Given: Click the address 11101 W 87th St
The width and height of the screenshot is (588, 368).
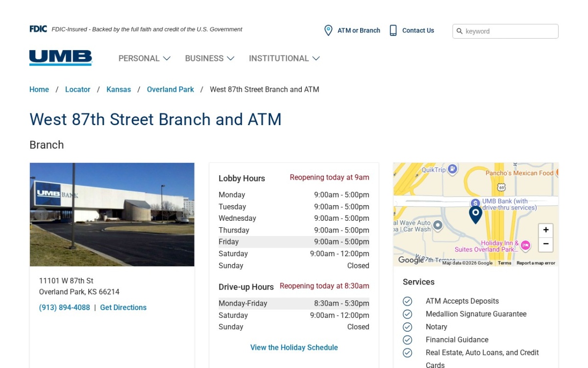Looking at the screenshot, I should pos(66,281).
